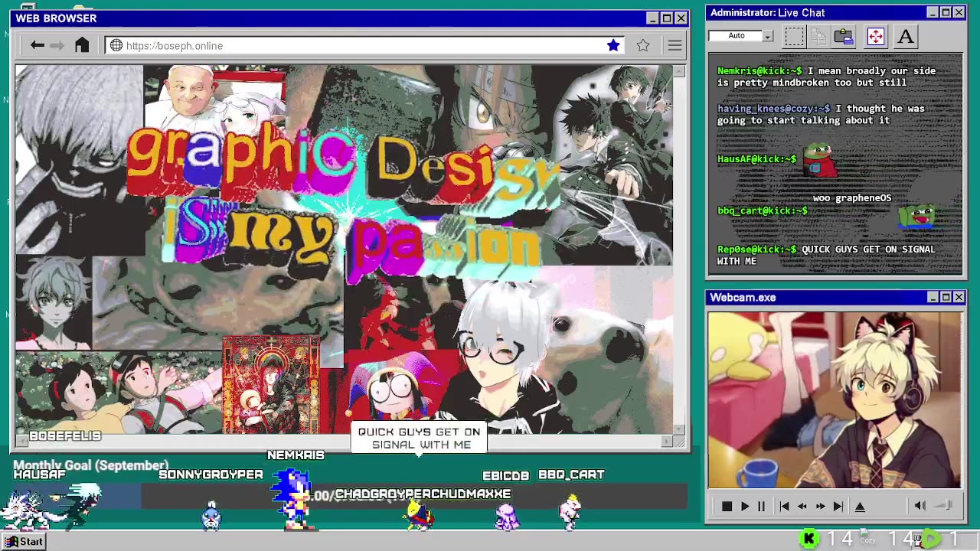Skip to next track in Webcam.exe
Viewport: 980px width, 551px height.
(x=838, y=506)
